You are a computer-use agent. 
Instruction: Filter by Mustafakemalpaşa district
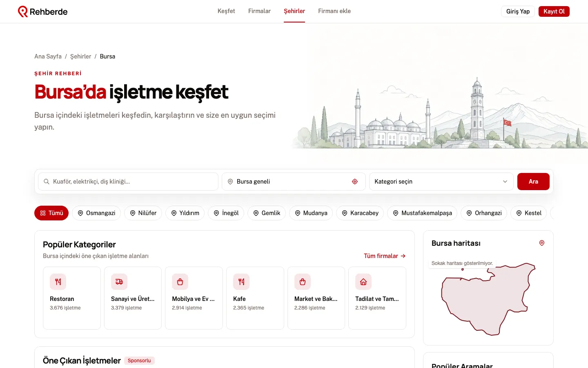422,213
